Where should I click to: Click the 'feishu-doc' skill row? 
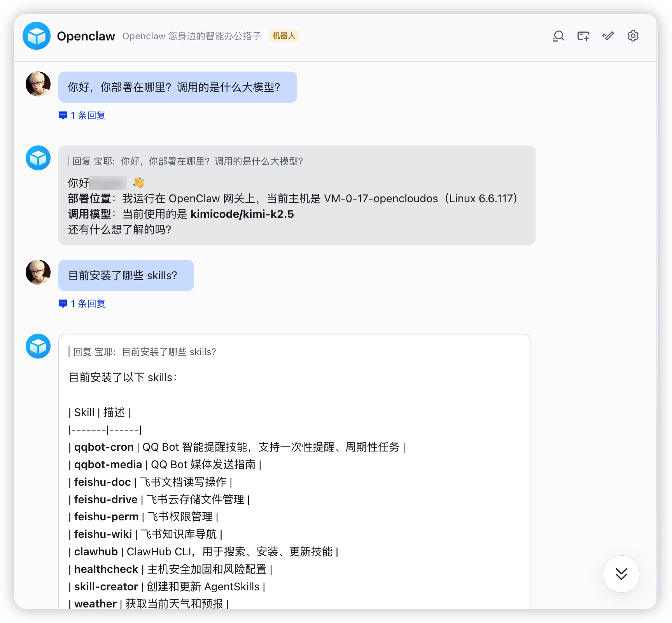[x=150, y=482]
